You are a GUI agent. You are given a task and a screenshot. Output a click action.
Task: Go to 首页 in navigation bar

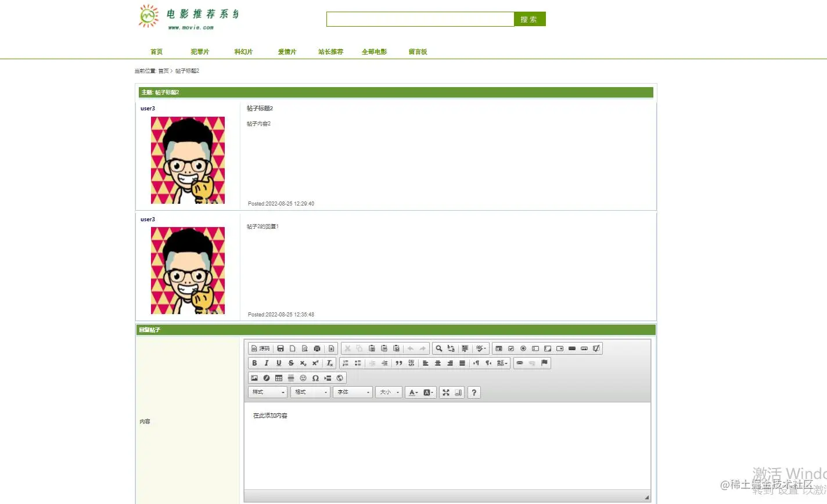tap(156, 52)
